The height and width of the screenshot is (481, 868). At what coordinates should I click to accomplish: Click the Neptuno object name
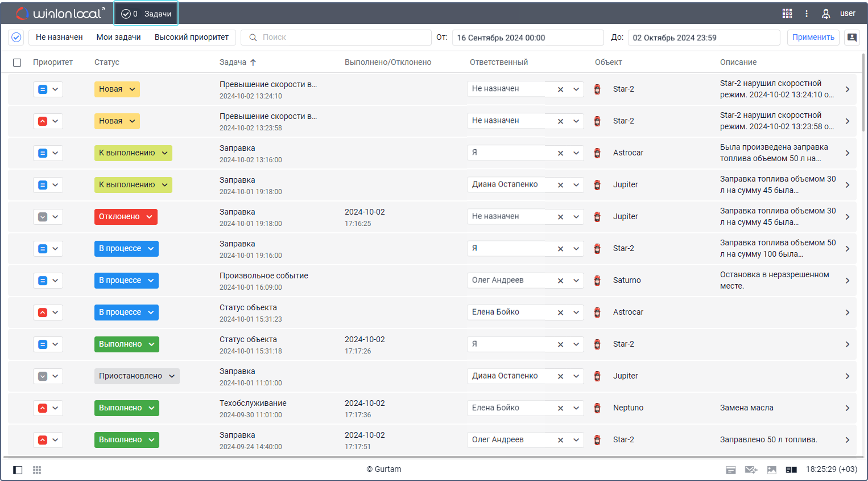coord(628,408)
